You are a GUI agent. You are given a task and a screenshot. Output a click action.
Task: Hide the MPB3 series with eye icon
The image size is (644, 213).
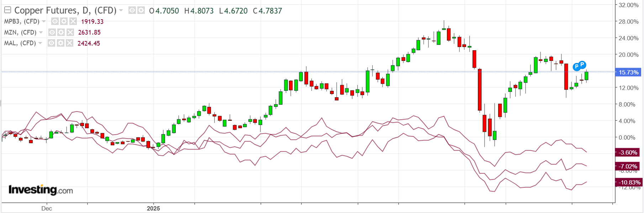tap(55, 21)
